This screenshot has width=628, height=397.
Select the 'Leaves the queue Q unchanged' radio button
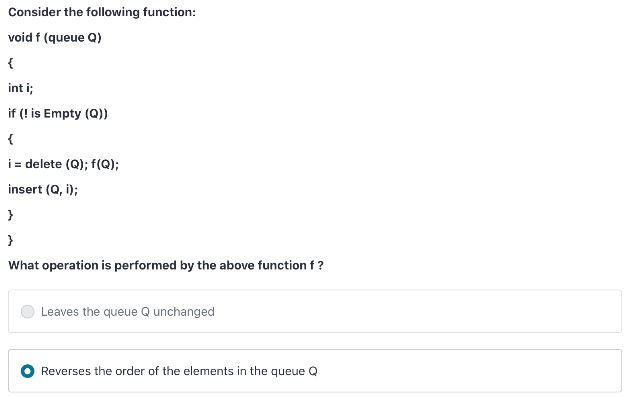28,311
